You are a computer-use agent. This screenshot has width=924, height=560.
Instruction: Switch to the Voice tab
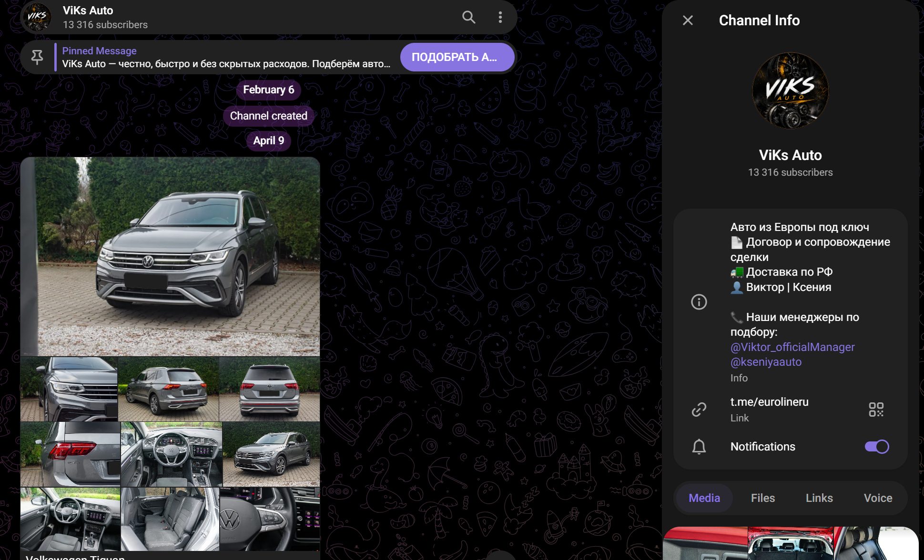[x=878, y=498]
